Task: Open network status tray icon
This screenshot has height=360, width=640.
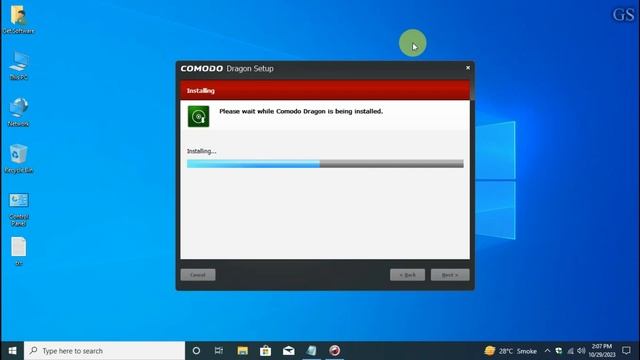Action: (x=570, y=351)
